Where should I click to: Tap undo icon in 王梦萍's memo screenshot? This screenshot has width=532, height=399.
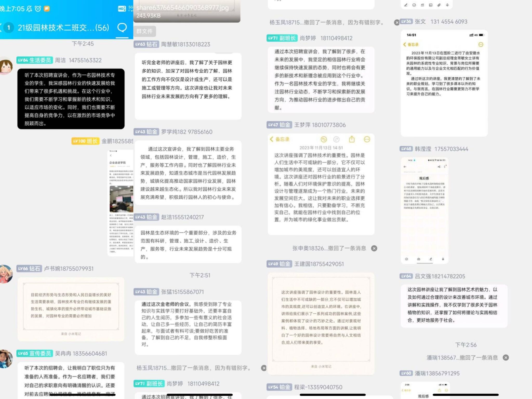[324, 139]
